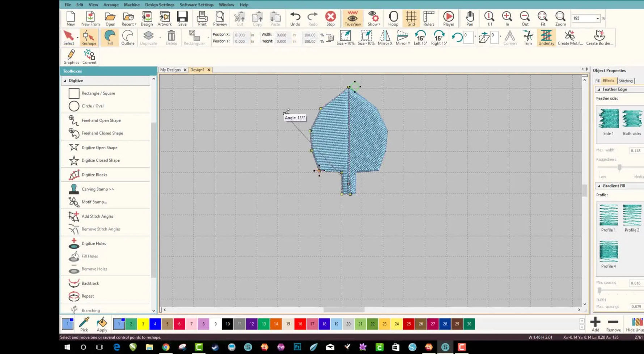Image resolution: width=644 pixels, height=354 pixels.
Task: Toggle the TrueView display
Action: click(x=352, y=18)
